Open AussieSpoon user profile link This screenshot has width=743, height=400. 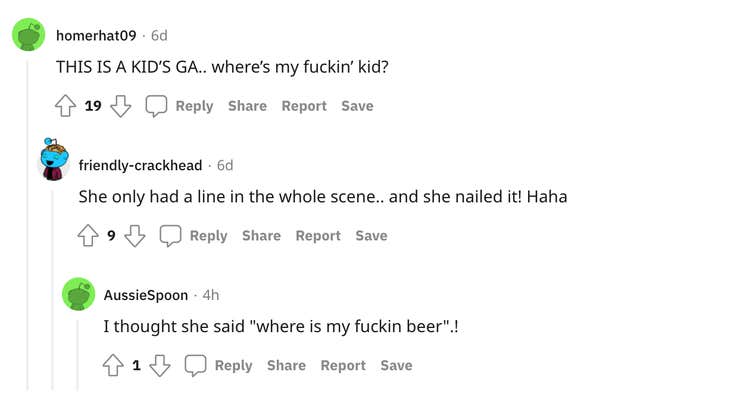[146, 295]
